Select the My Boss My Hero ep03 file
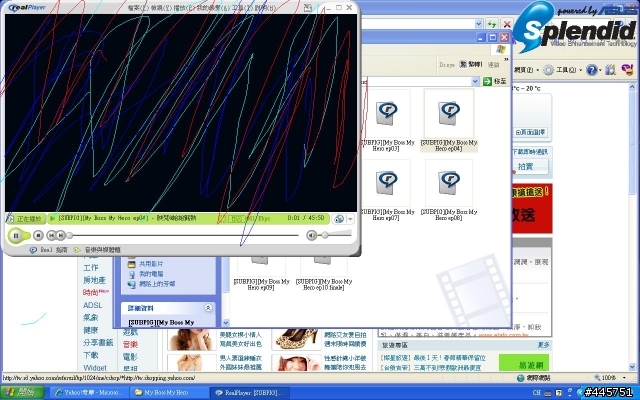 pyautogui.click(x=387, y=120)
